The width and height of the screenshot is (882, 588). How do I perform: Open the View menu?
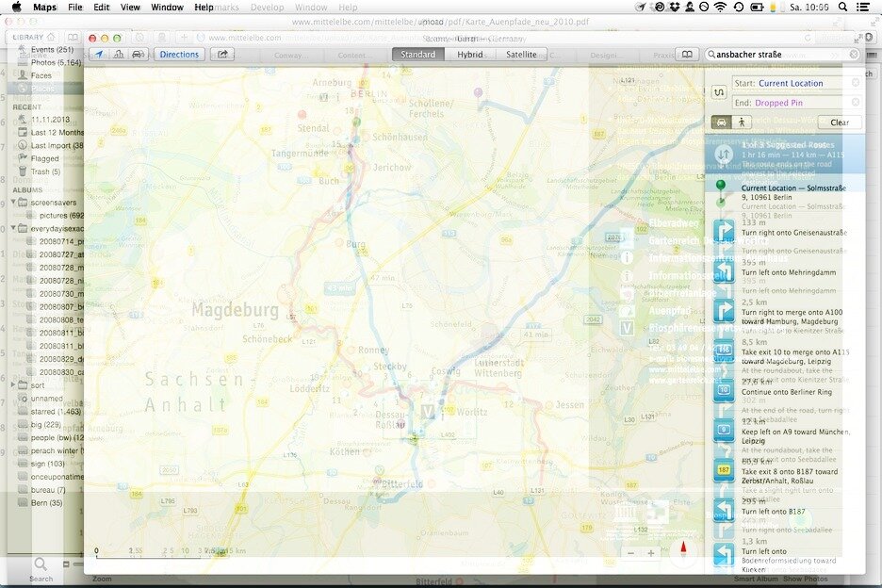pos(130,7)
